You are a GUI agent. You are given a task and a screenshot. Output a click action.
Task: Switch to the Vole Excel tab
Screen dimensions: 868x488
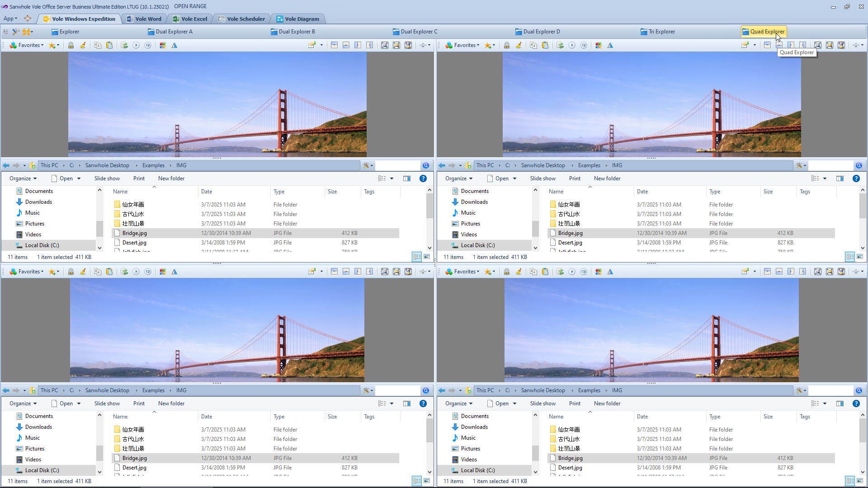pos(190,19)
